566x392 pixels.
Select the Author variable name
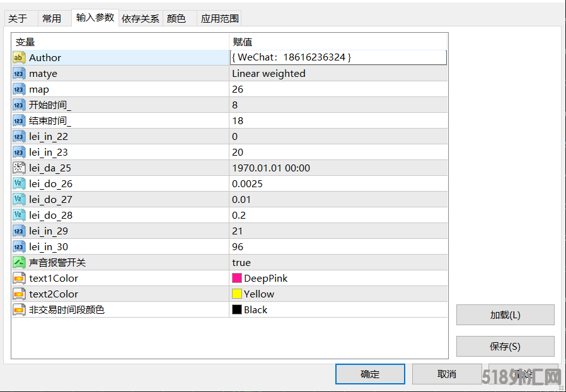pyautogui.click(x=45, y=58)
